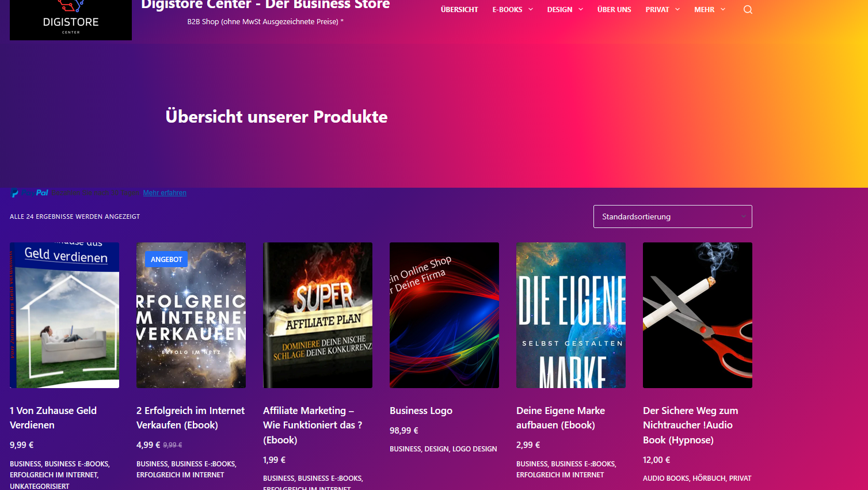Click the Digistore Center logo
The width and height of the screenshot is (868, 490).
point(71,20)
